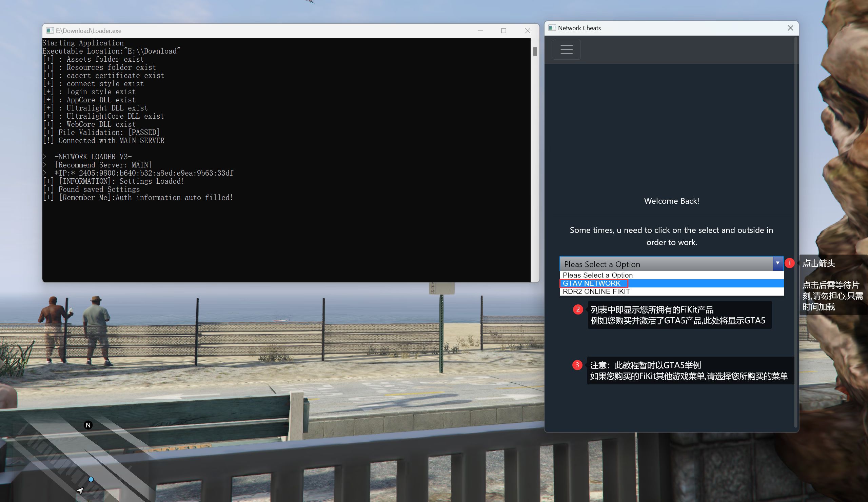Click the Network Cheats title bar icon

tap(552, 28)
